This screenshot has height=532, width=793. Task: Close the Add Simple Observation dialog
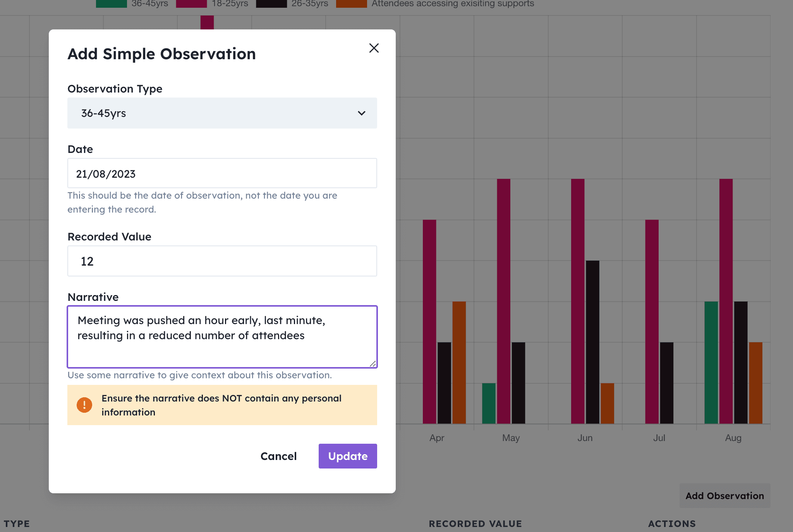click(374, 48)
